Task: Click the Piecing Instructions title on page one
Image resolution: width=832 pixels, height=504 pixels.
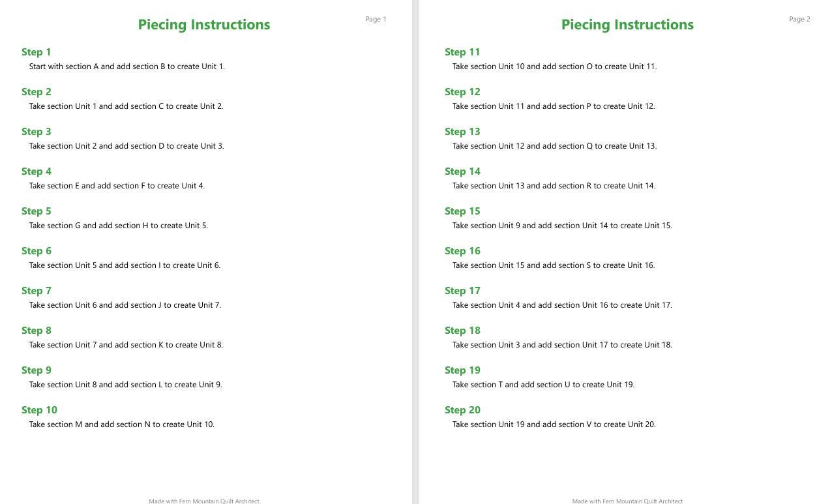Action: tap(204, 25)
